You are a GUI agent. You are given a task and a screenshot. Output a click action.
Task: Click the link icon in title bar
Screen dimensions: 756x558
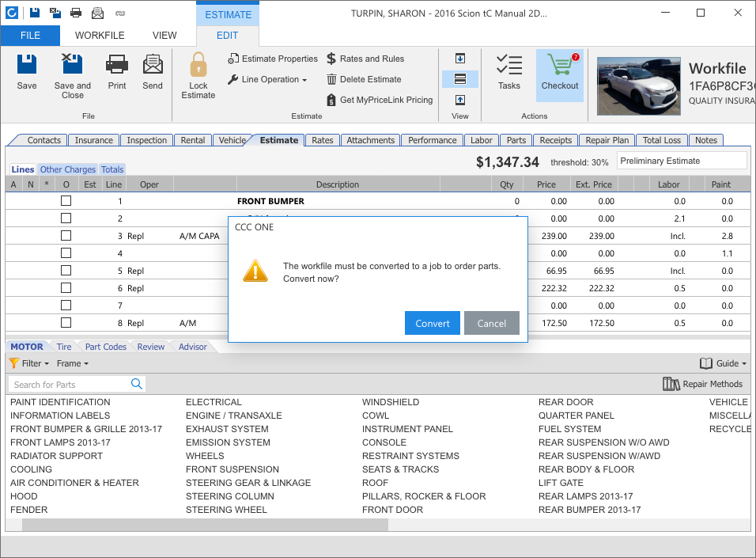[120, 13]
